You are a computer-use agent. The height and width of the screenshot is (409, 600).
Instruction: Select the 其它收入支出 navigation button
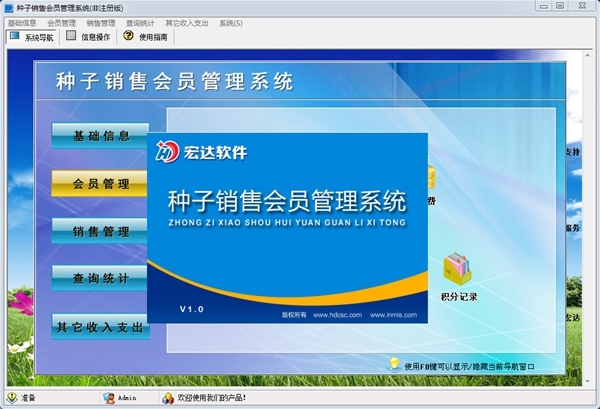(100, 326)
